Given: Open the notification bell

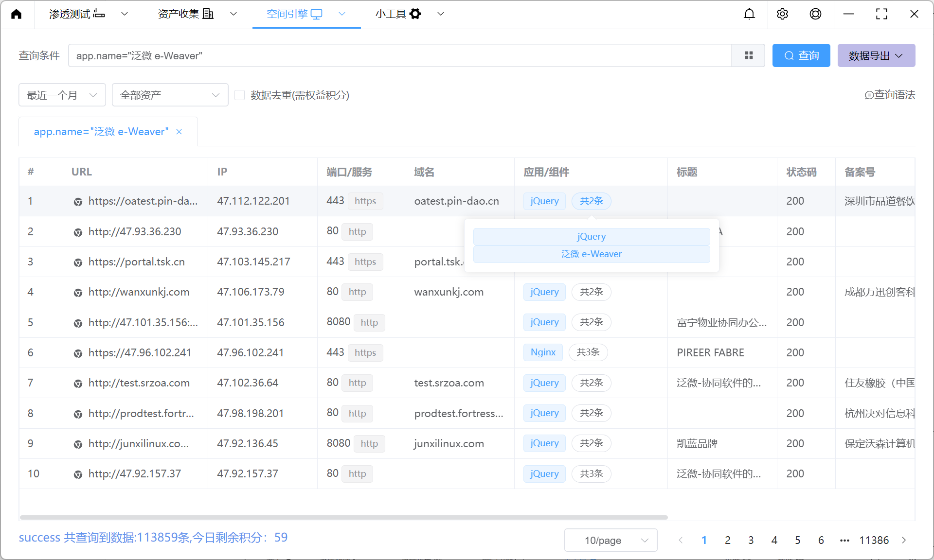Looking at the screenshot, I should point(749,14).
